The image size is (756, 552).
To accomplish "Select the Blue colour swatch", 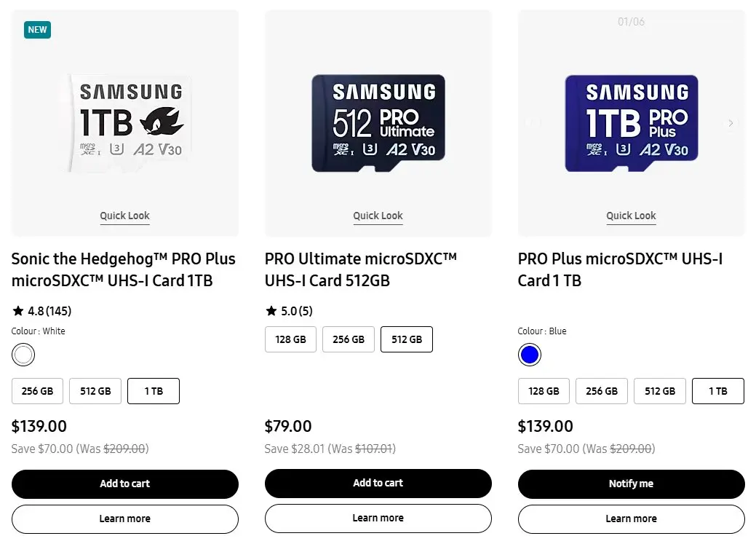I will click(x=530, y=355).
